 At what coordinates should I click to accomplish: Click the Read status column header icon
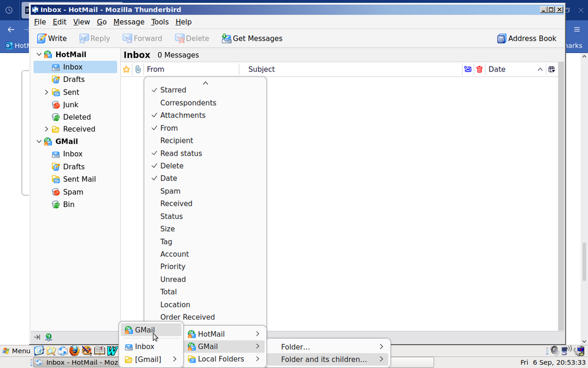(468, 70)
